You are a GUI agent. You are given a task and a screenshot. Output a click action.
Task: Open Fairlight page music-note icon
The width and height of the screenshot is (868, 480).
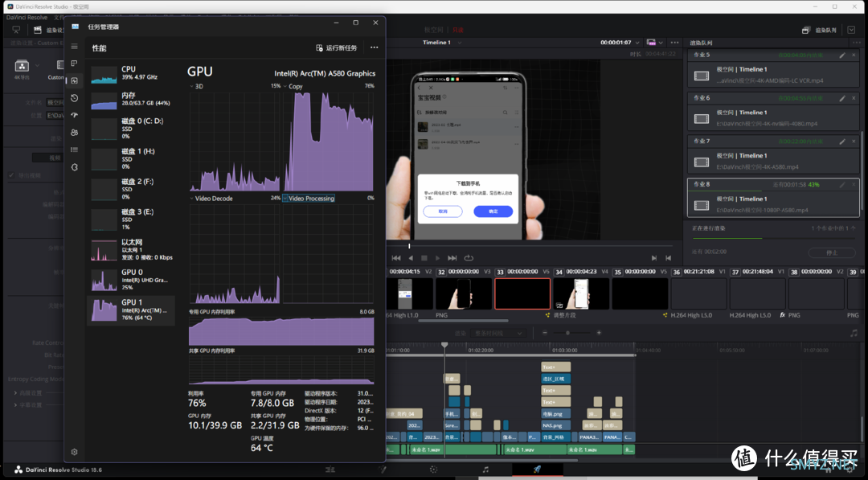click(485, 470)
